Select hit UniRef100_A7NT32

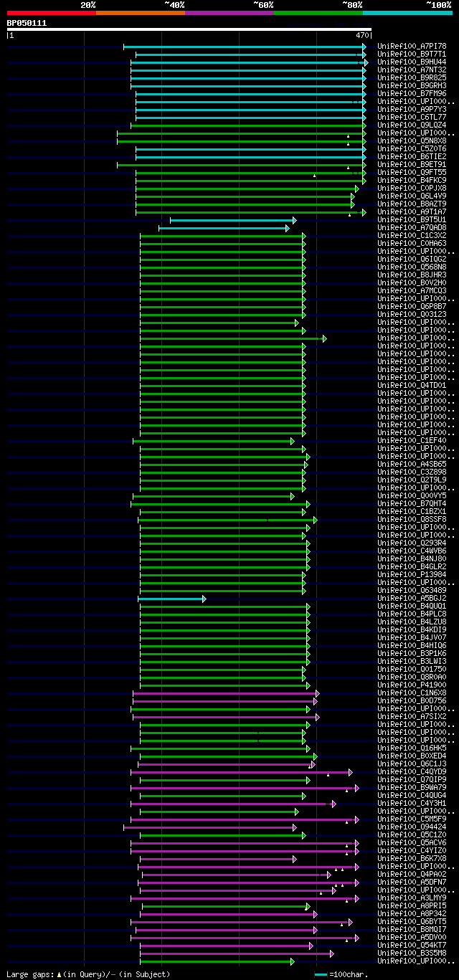(412, 70)
